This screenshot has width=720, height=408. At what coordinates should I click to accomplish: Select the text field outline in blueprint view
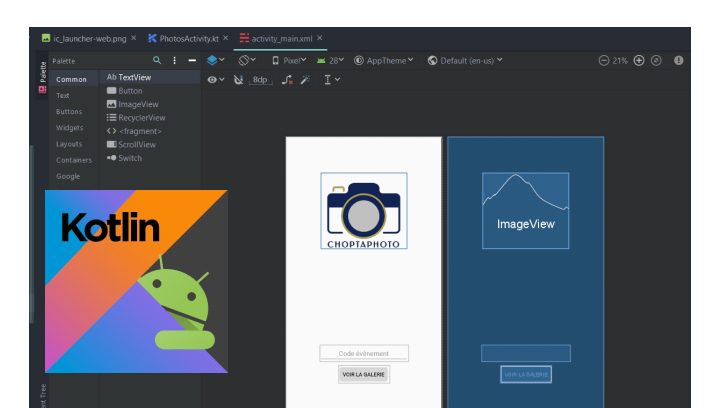526,353
